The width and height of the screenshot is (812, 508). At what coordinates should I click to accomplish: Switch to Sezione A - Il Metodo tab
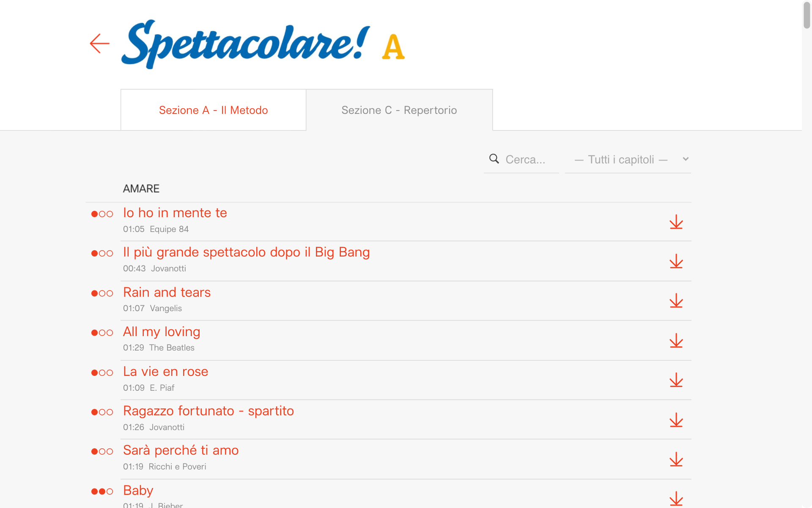pyautogui.click(x=214, y=110)
